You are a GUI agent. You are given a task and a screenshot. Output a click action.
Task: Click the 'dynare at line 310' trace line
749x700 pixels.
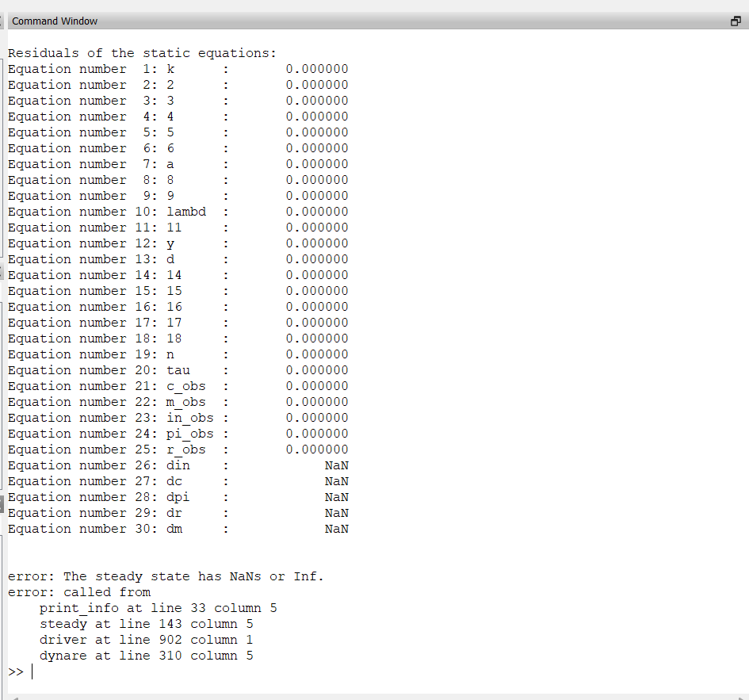pyautogui.click(x=146, y=656)
